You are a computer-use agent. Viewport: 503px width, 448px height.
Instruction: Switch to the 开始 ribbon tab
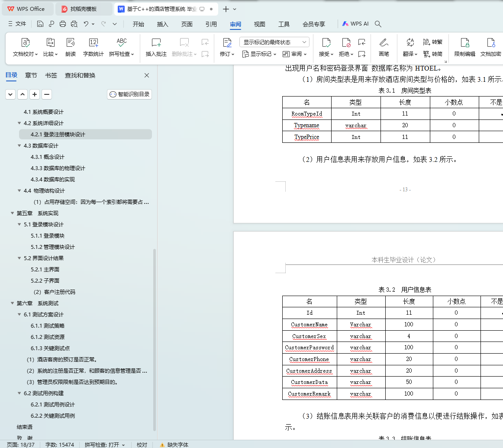(x=138, y=24)
